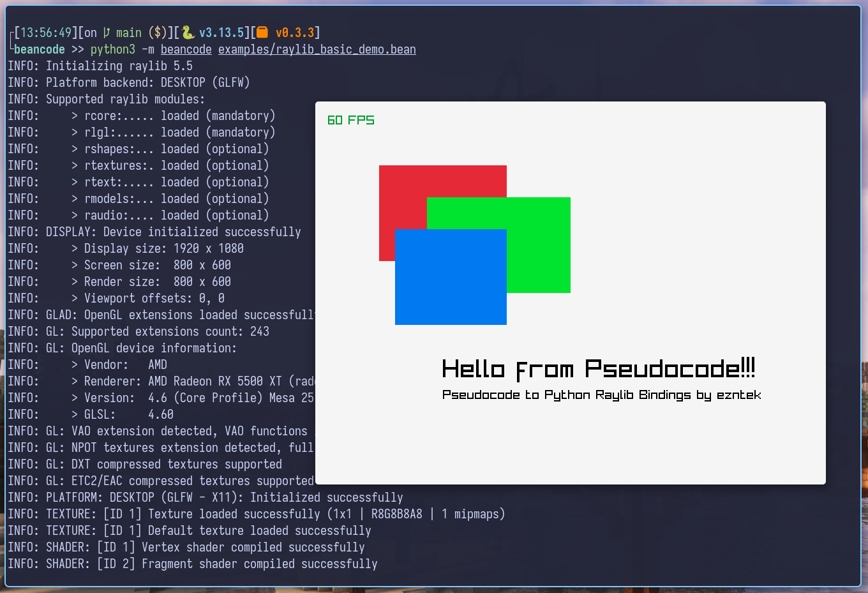Screen dimensions: 868x593
Task: Click 'INFO: Initializing raylib 5.5' line
Action: [100, 66]
